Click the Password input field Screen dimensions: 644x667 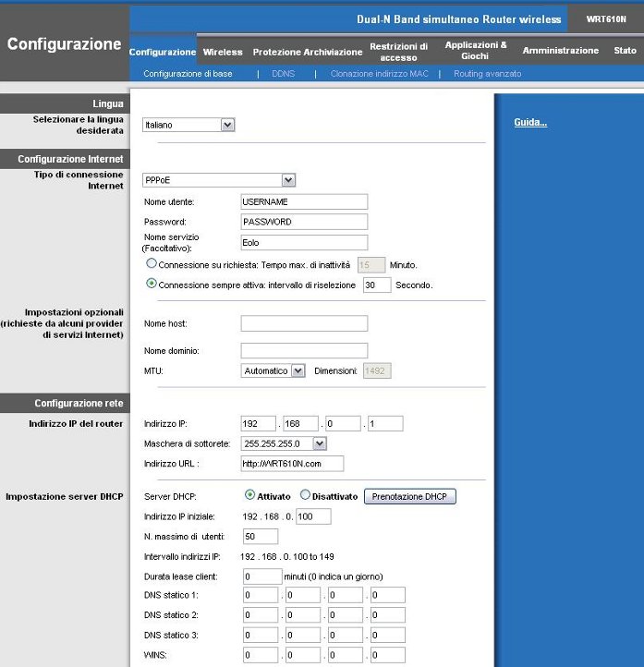(304, 222)
